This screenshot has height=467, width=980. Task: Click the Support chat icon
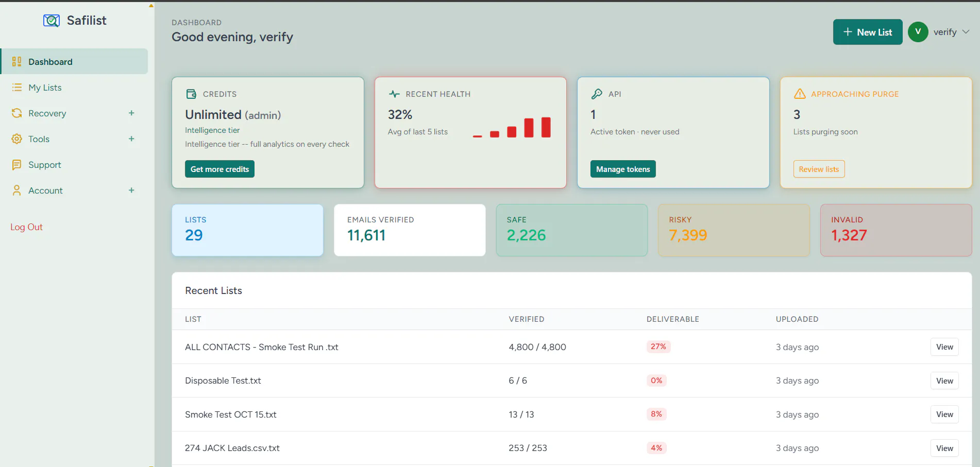[x=17, y=165]
